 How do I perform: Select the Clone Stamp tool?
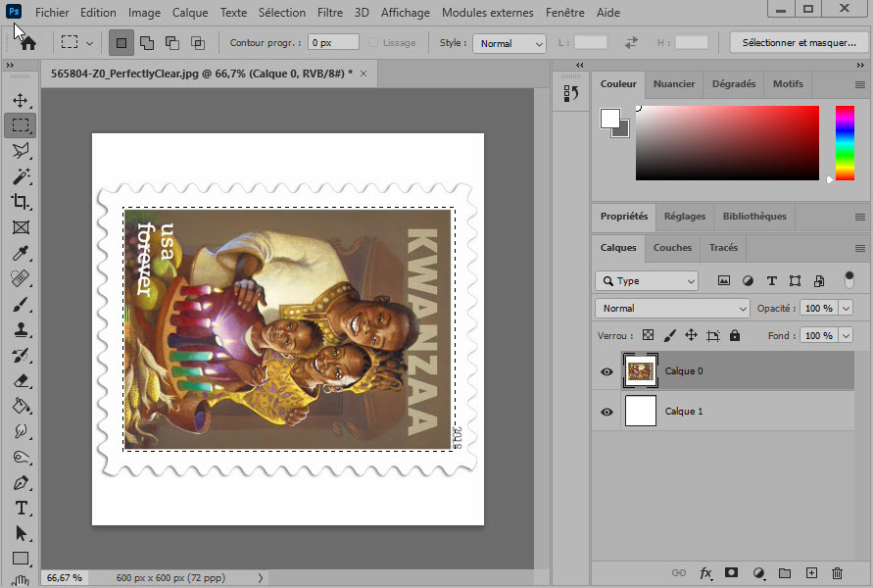pos(20,329)
